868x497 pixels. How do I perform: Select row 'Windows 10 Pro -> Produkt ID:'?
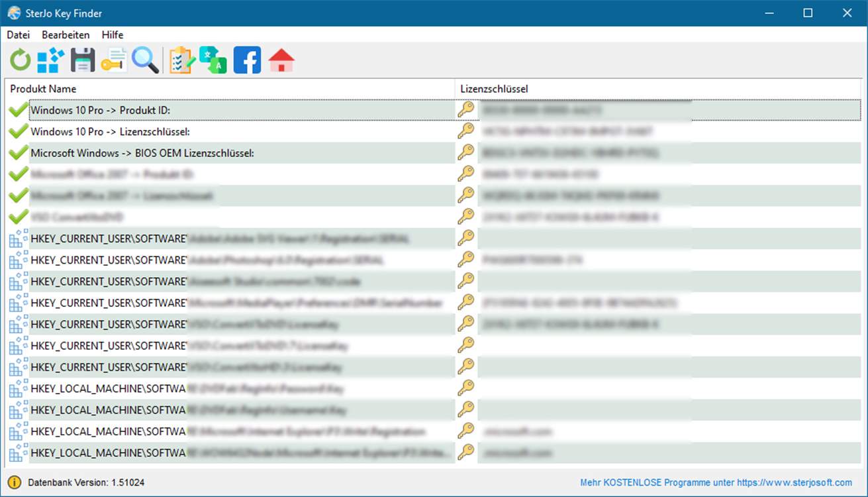coord(434,110)
